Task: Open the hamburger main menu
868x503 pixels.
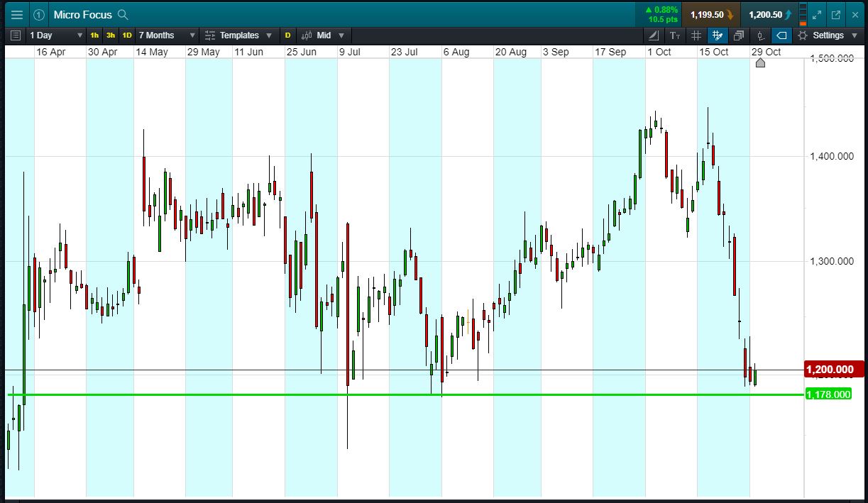Action: 17,14
